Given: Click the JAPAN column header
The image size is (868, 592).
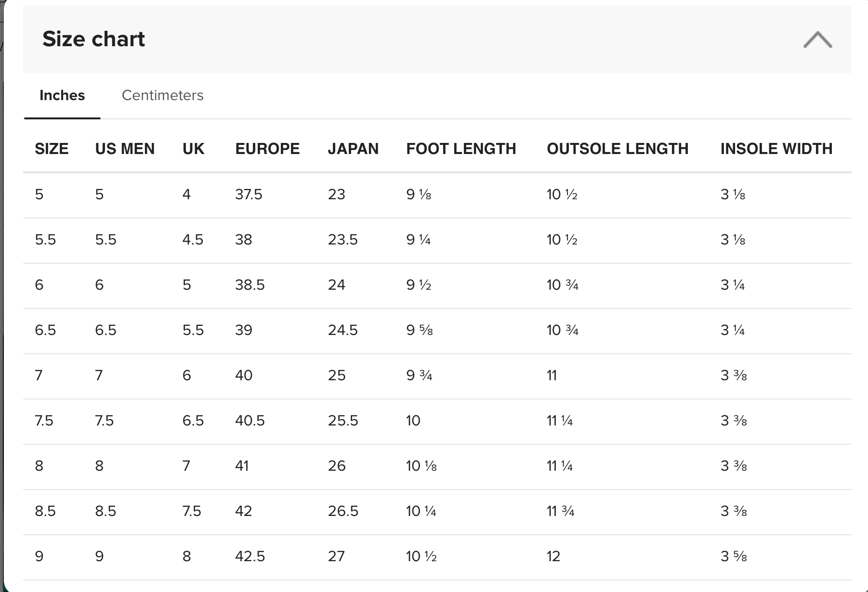Looking at the screenshot, I should coord(353,149).
